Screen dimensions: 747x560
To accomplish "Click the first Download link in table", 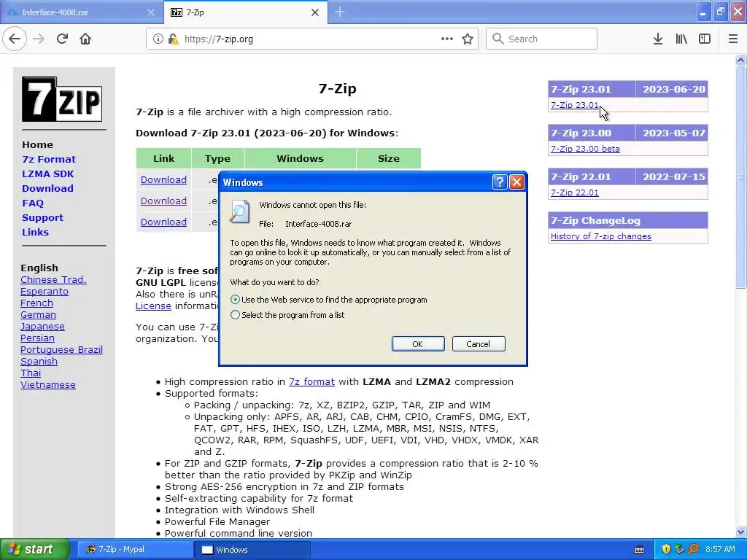I will [163, 179].
